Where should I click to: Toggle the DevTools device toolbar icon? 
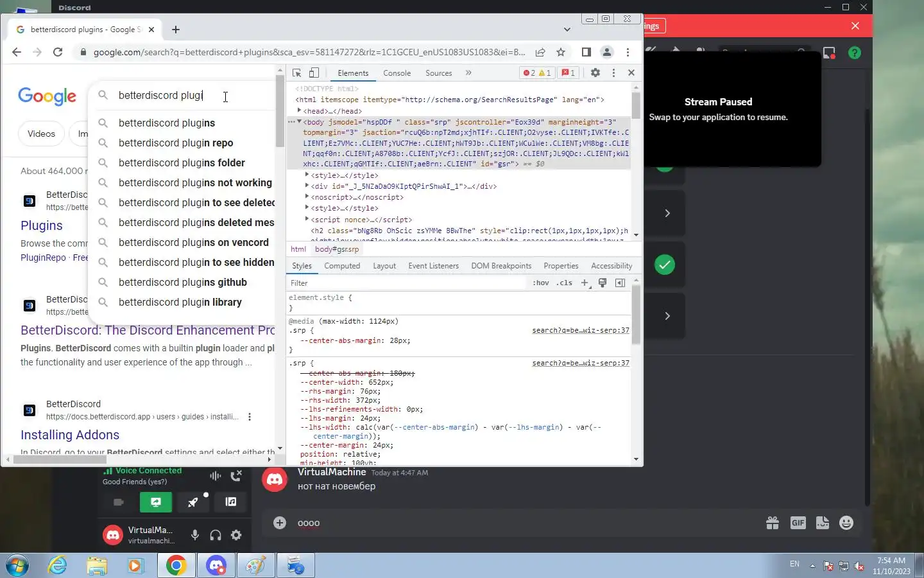tap(314, 73)
